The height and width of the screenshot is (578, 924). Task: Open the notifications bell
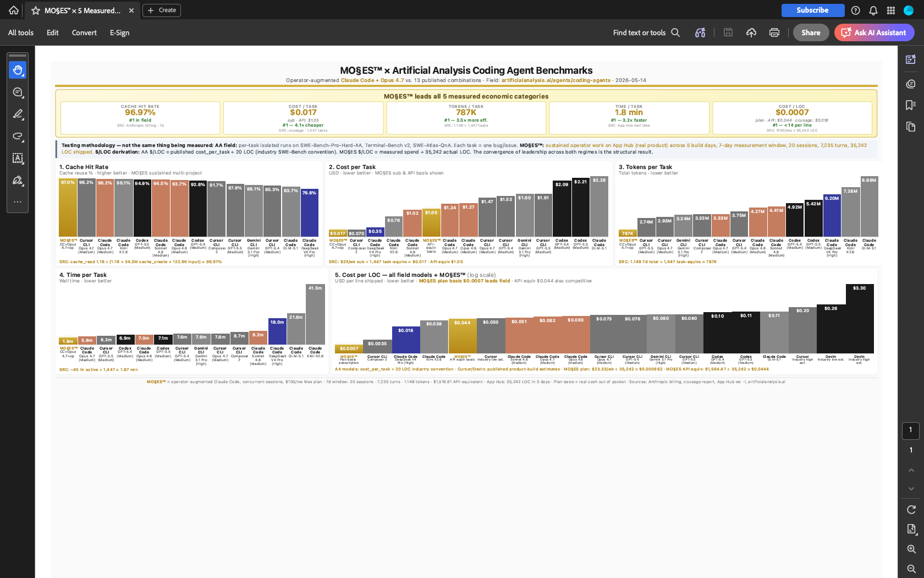(x=873, y=10)
